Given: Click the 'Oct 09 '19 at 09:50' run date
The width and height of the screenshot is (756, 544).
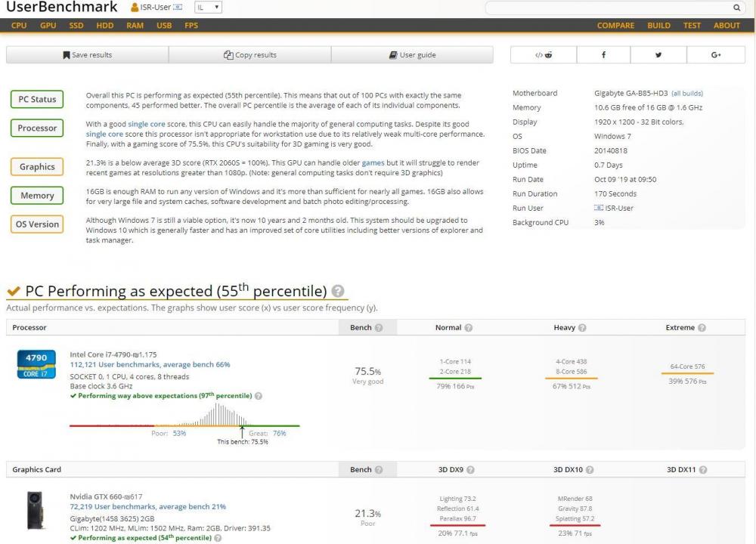Looking at the screenshot, I should pyautogui.click(x=625, y=180).
